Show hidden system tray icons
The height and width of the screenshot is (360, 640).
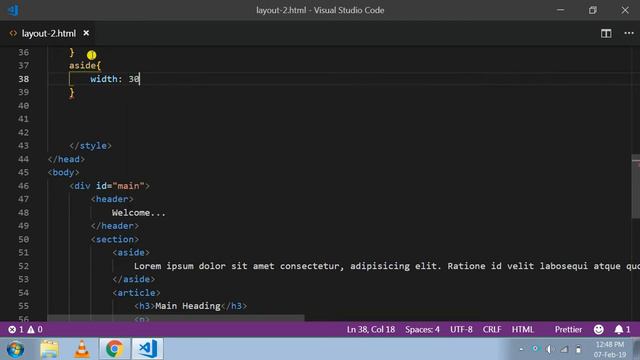click(521, 349)
